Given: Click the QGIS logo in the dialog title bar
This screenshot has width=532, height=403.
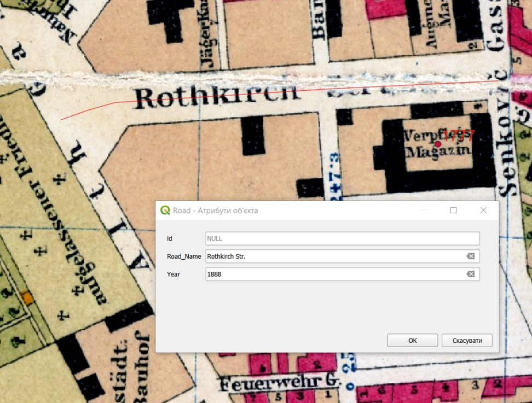Looking at the screenshot, I should [x=165, y=211].
